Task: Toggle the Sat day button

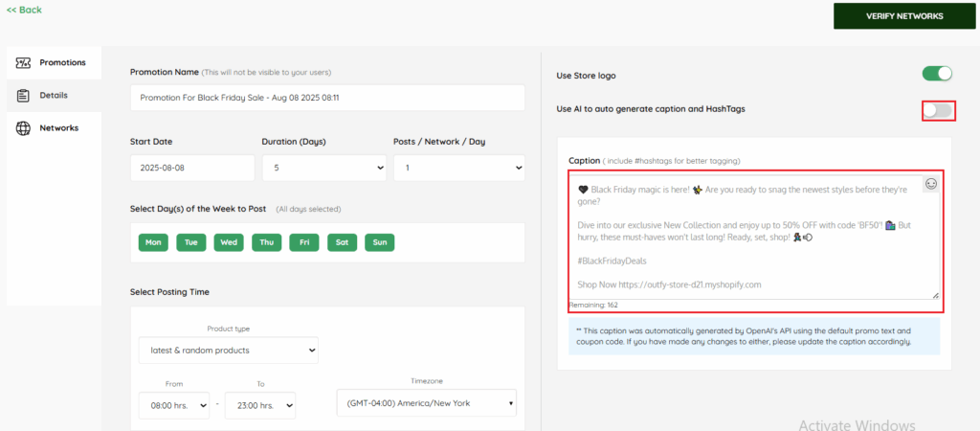Action: click(x=342, y=242)
